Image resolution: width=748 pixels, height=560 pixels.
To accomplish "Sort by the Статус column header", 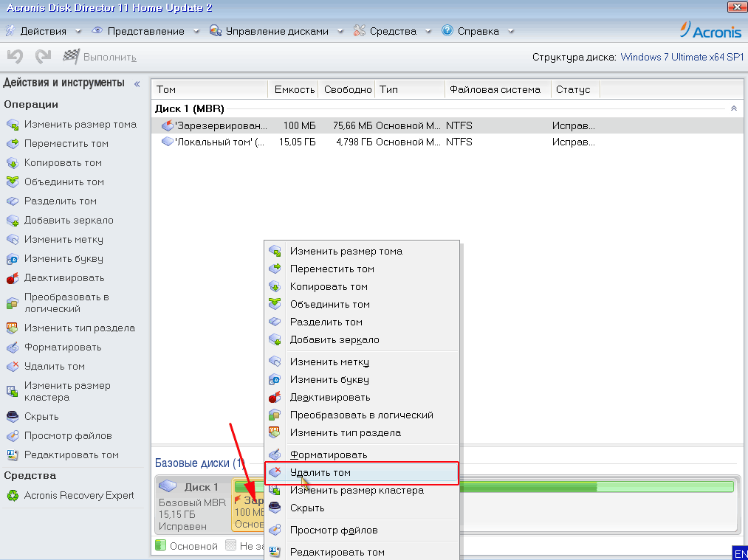I will 575,89.
